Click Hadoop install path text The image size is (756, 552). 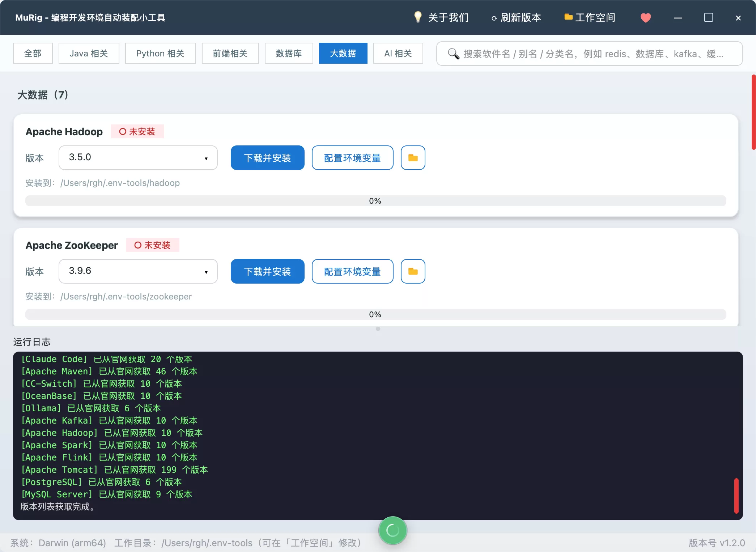(x=103, y=183)
